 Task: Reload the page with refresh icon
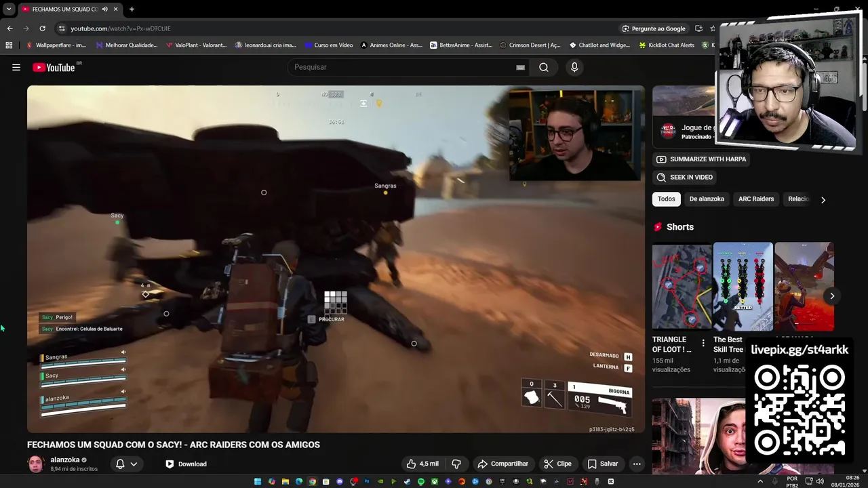(x=42, y=28)
